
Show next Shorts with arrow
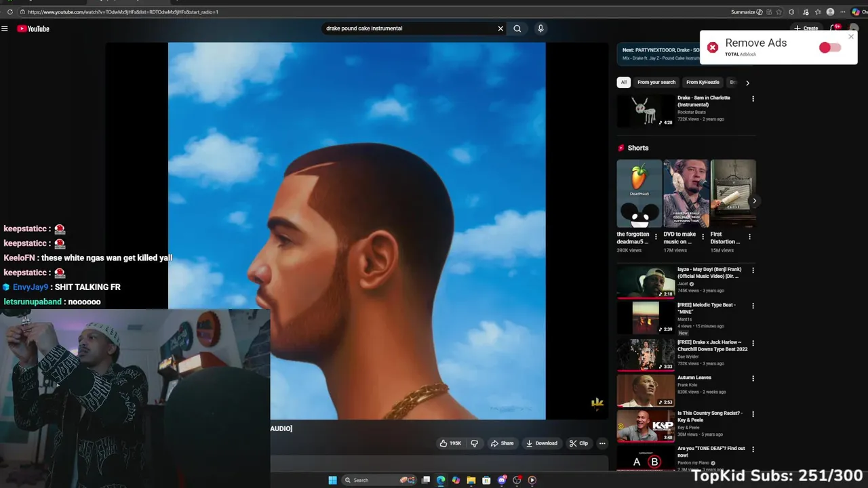(x=754, y=201)
